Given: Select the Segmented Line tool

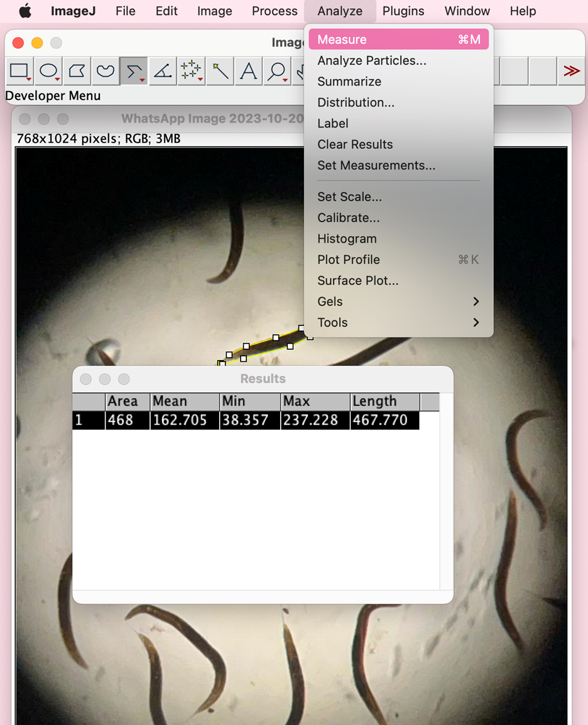Looking at the screenshot, I should (x=134, y=71).
